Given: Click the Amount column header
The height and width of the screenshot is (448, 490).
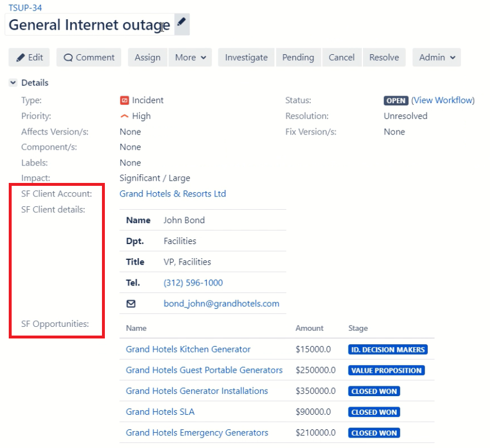Looking at the screenshot, I should pyautogui.click(x=309, y=329).
